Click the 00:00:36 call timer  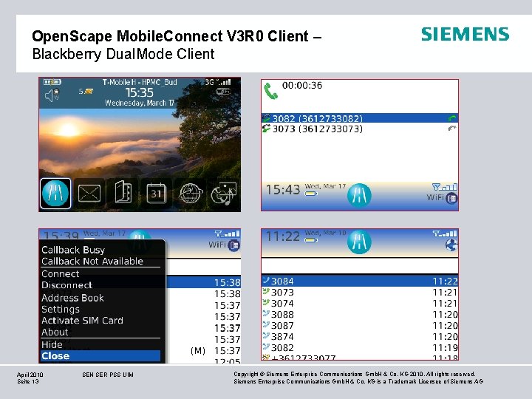(302, 85)
